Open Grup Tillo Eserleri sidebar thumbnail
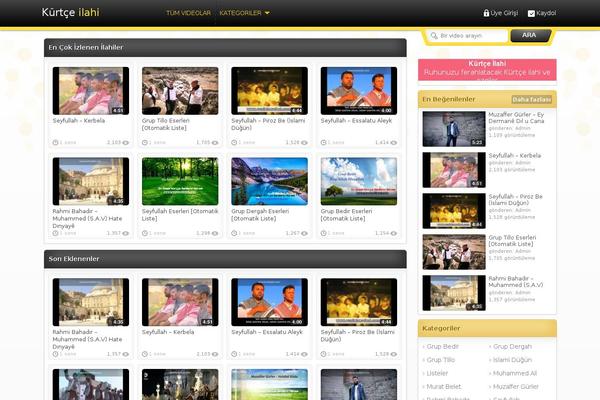Screen dimensions: 600x400 click(454, 252)
